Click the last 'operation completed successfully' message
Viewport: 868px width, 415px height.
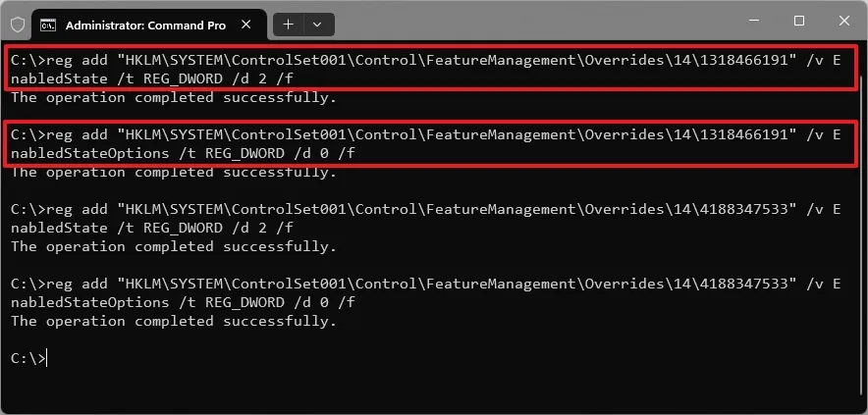pyautogui.click(x=174, y=321)
